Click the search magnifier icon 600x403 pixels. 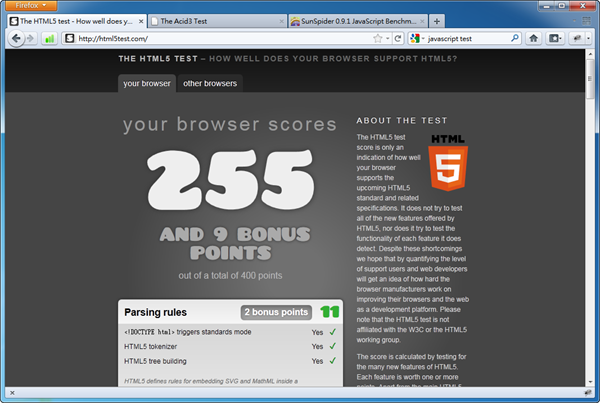(x=515, y=39)
